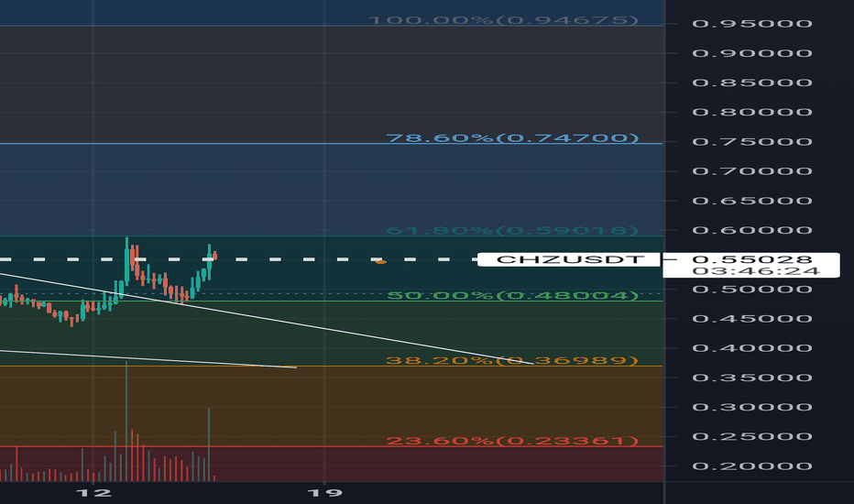Viewport: 854px width, 504px height.
Task: Click the 0.25000 price axis value
Action: point(752,436)
